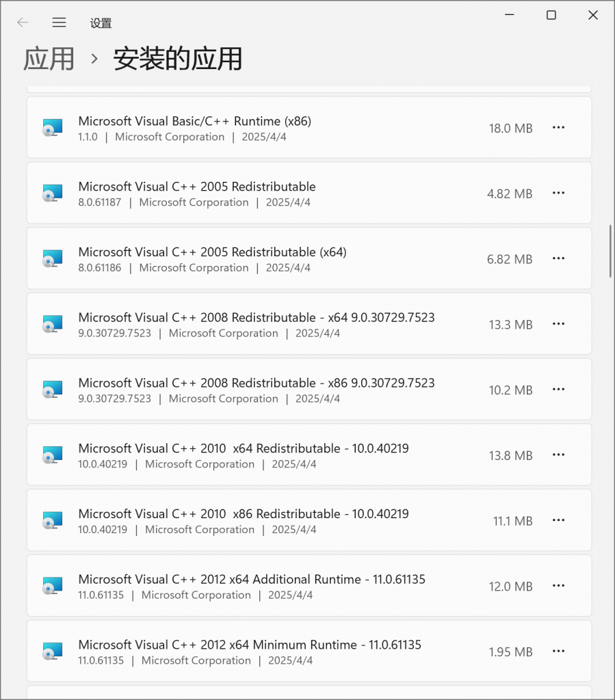
Task: Select the 2012 x64 Minimum Runtime title
Action: pos(250,645)
